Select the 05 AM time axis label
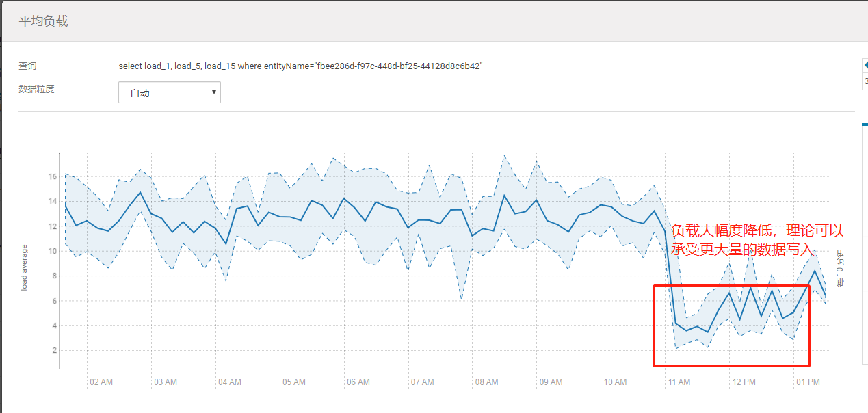This screenshot has height=413, width=868. coord(293,382)
